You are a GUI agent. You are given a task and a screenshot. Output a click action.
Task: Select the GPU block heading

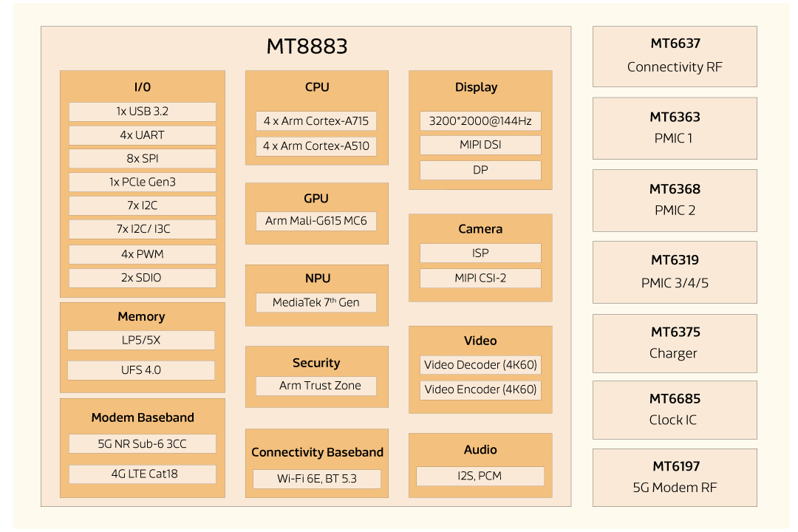coord(316,199)
